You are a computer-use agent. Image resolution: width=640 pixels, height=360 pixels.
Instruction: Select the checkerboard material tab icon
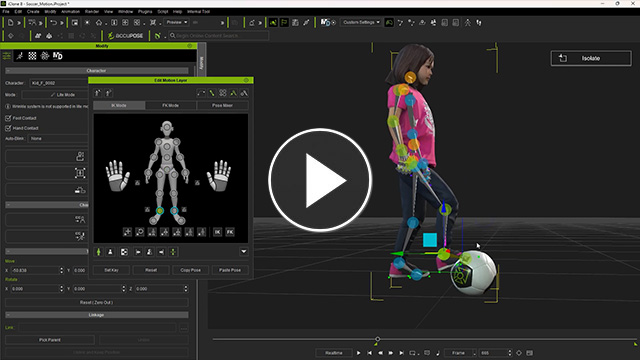(32, 56)
